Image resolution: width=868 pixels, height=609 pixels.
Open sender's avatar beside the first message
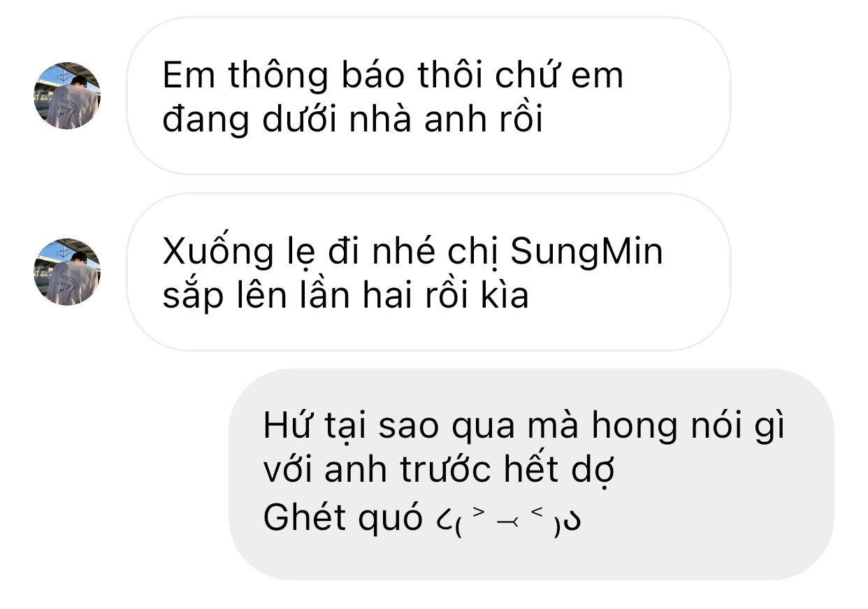[x=67, y=96]
